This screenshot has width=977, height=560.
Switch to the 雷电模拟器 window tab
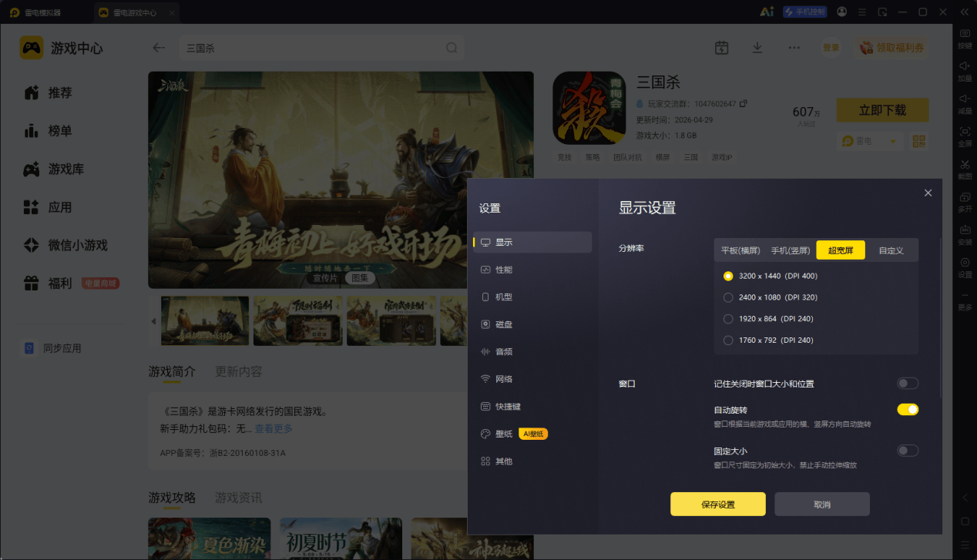[x=45, y=12]
